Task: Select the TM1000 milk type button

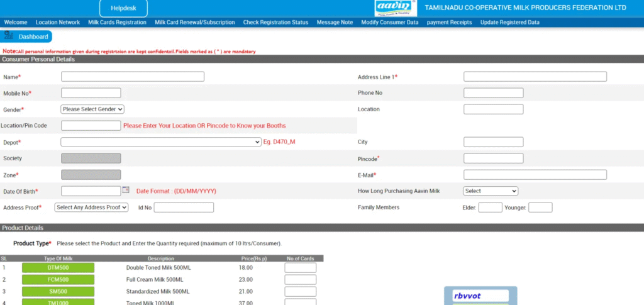Action: point(58,302)
